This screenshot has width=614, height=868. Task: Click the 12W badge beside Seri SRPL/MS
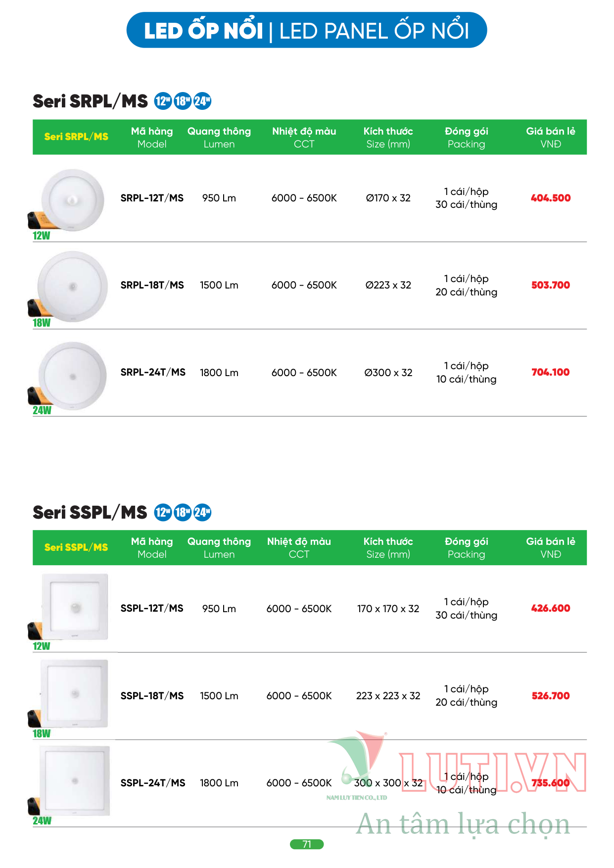click(163, 101)
